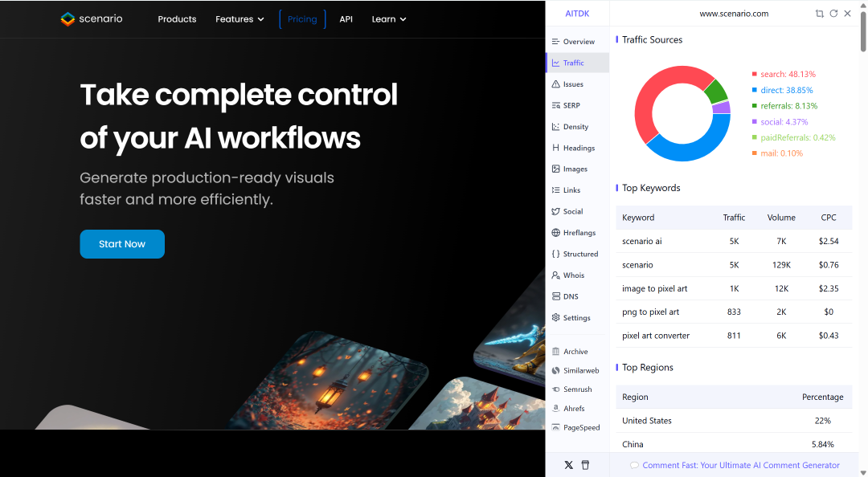This screenshot has height=477, width=868.
Task: Select the Social bird icon
Action: pos(555,211)
